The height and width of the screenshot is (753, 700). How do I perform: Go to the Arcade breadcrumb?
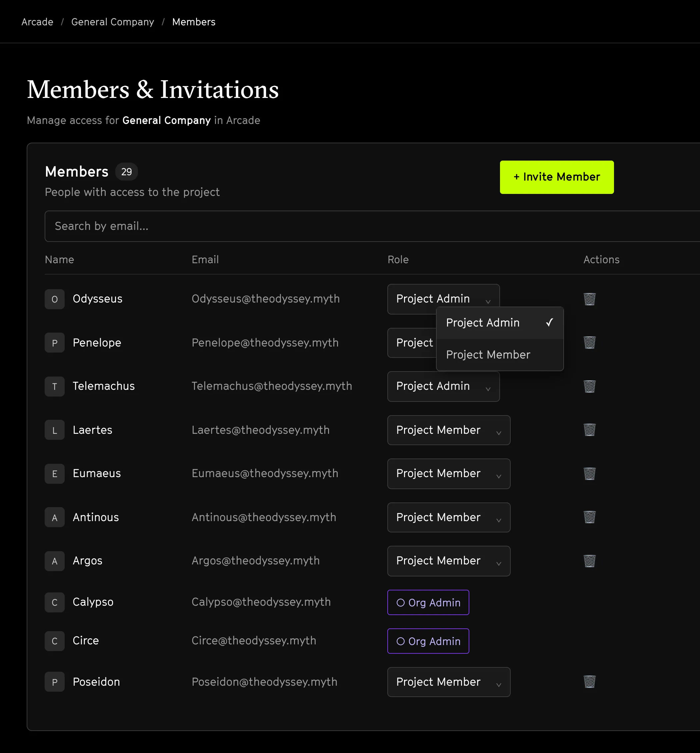point(37,22)
